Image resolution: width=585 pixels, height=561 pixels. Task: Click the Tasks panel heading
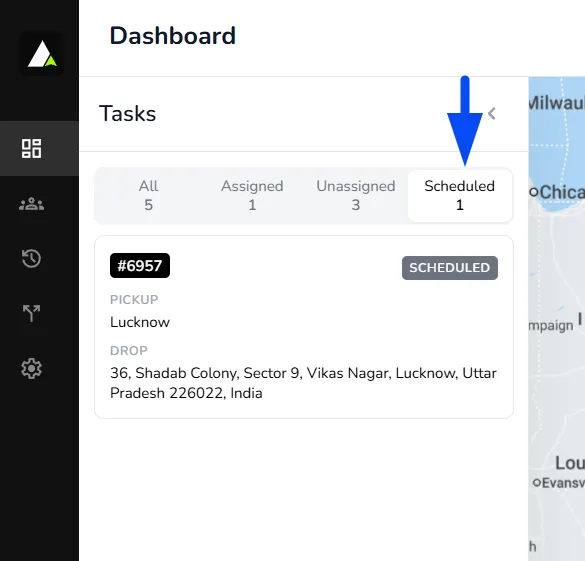point(127,114)
